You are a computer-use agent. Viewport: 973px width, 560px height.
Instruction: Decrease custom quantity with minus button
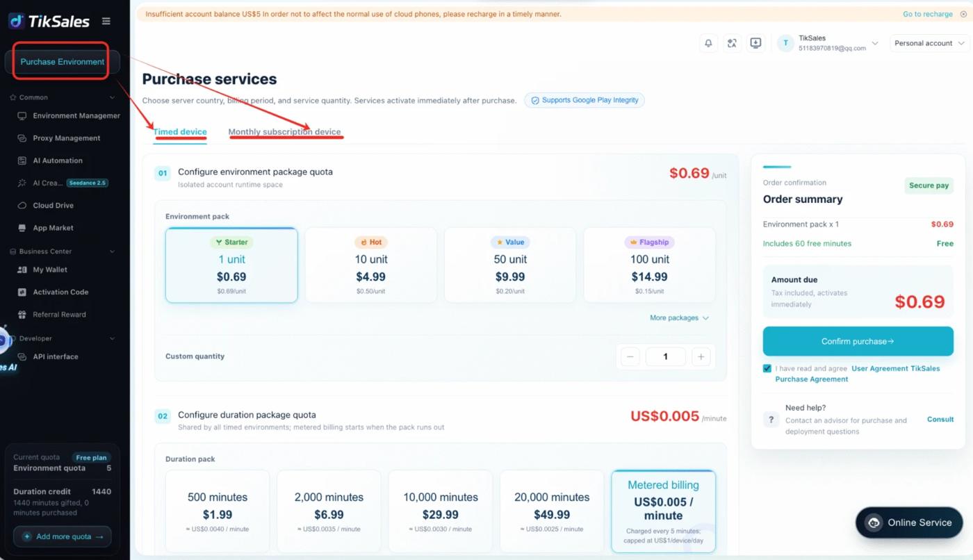click(x=631, y=356)
